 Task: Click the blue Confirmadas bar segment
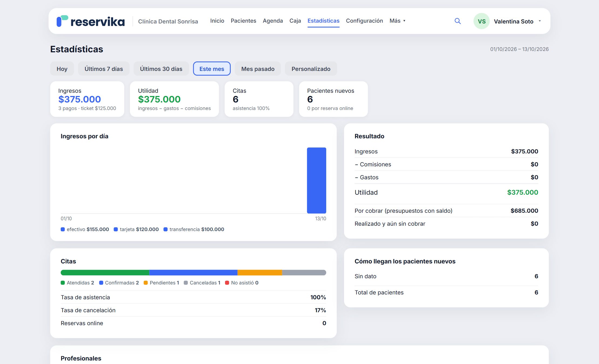193,273
